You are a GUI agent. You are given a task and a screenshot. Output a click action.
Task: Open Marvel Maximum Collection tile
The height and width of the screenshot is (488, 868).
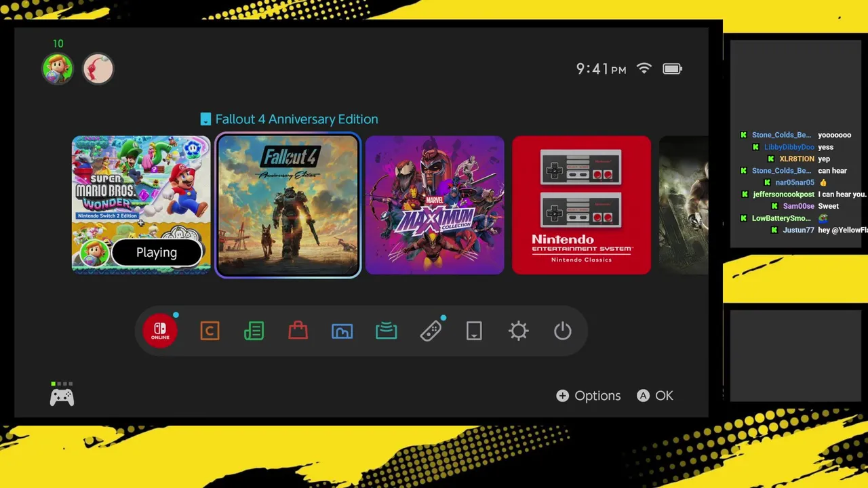click(435, 205)
